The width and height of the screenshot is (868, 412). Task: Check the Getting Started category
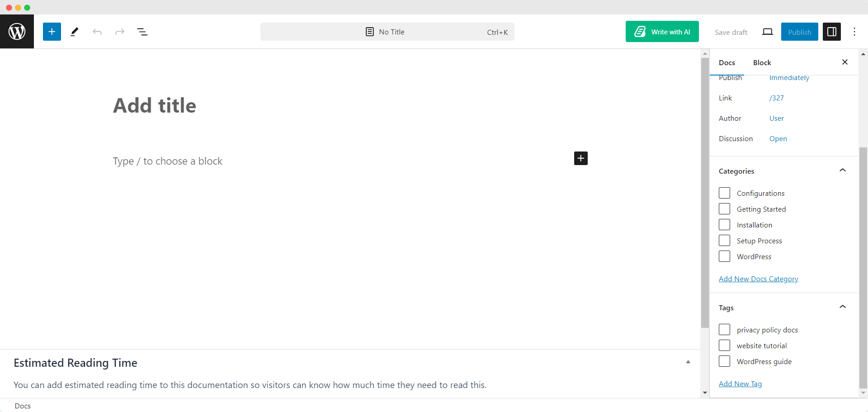tap(724, 209)
